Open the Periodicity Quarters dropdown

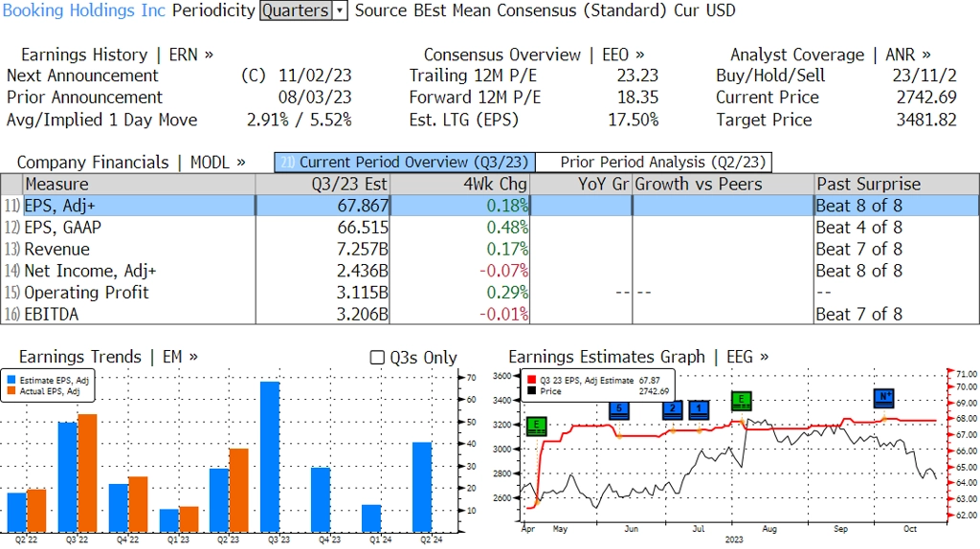pos(303,11)
